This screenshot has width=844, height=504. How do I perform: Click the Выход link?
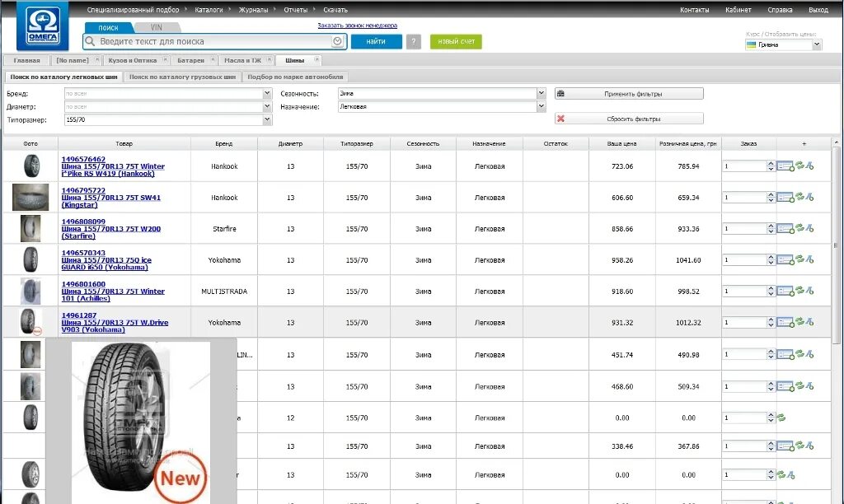[818, 10]
